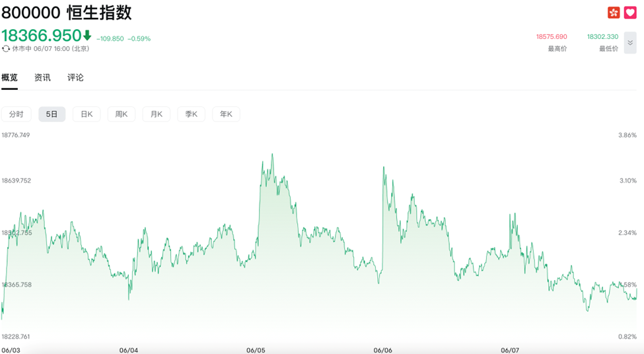
Task: Click the 2.34% axis label
Action: pyautogui.click(x=627, y=233)
